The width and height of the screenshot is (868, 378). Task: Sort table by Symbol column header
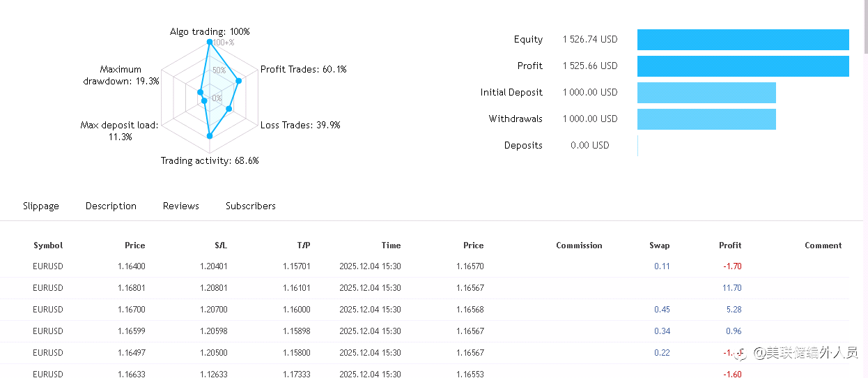pos(48,245)
